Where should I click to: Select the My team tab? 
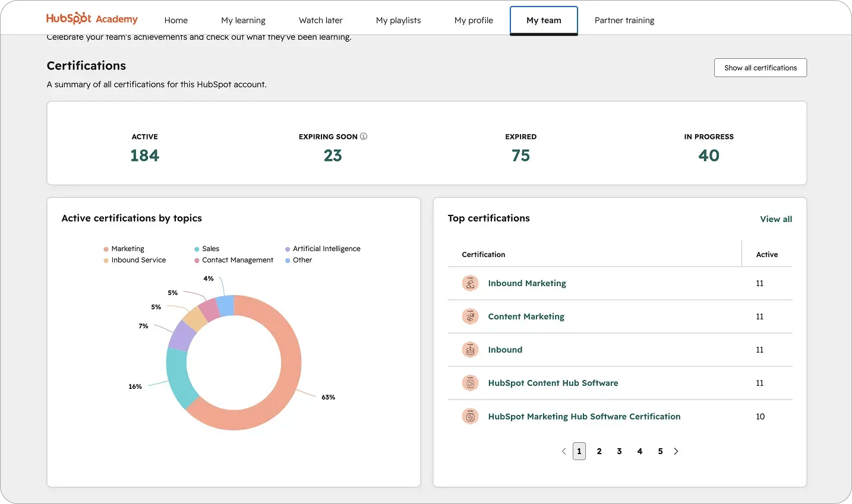pyautogui.click(x=544, y=20)
